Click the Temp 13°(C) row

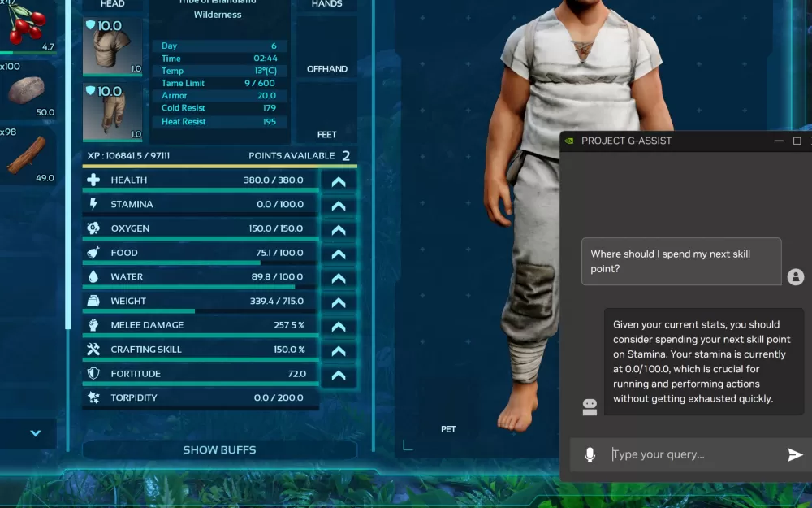coord(219,71)
